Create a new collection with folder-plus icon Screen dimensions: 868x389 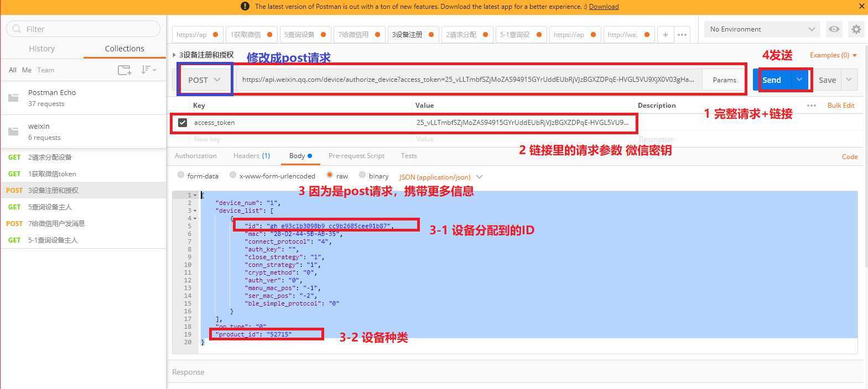[124, 70]
